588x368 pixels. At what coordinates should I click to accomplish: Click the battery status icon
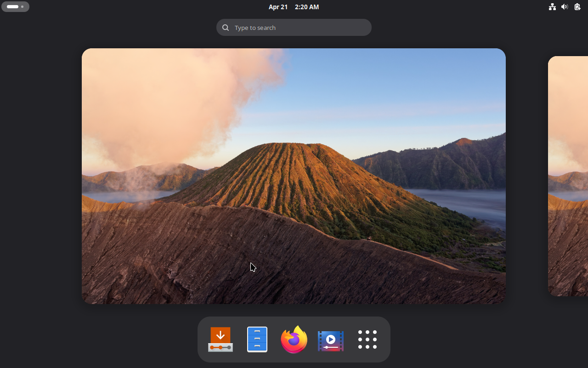577,7
